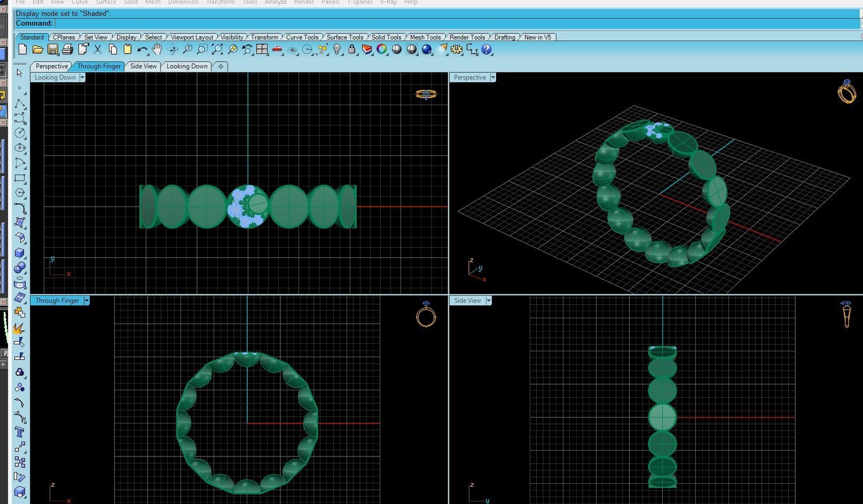Select the Circle tool in sidebar
This screenshot has width=863, height=504.
coord(20,133)
